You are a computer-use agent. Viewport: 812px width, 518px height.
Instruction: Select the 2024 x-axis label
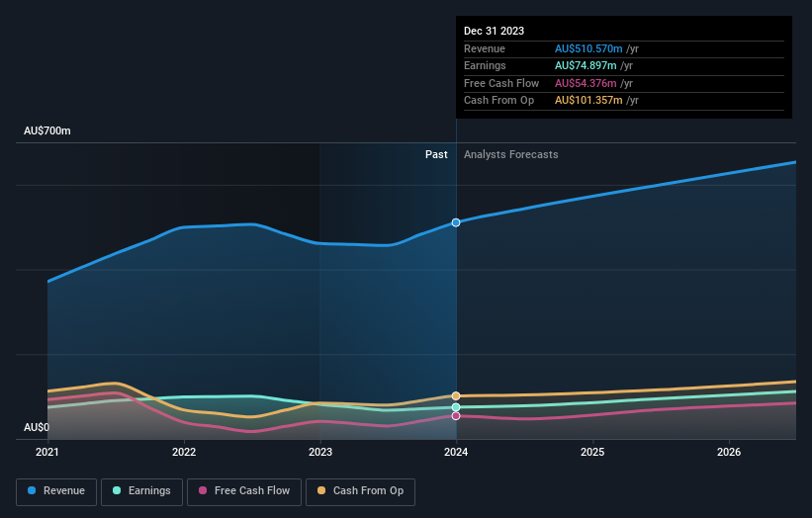[x=456, y=452]
